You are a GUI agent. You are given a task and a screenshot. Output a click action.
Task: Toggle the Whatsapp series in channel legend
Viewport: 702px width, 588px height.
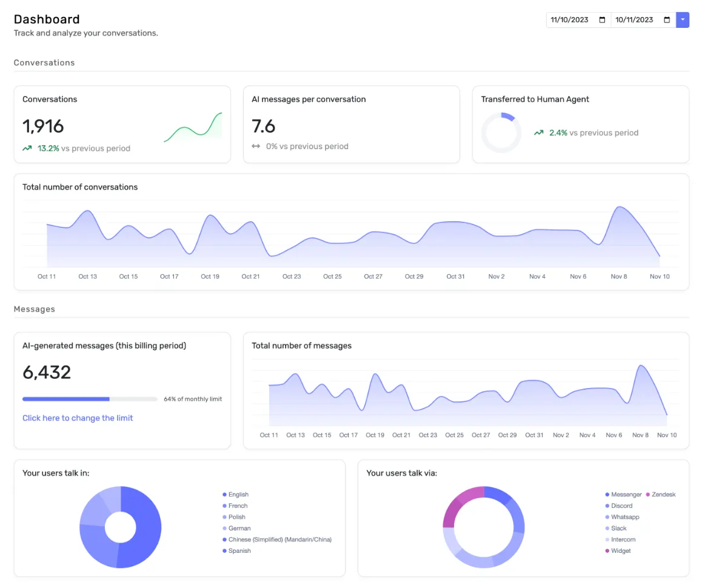pyautogui.click(x=625, y=517)
